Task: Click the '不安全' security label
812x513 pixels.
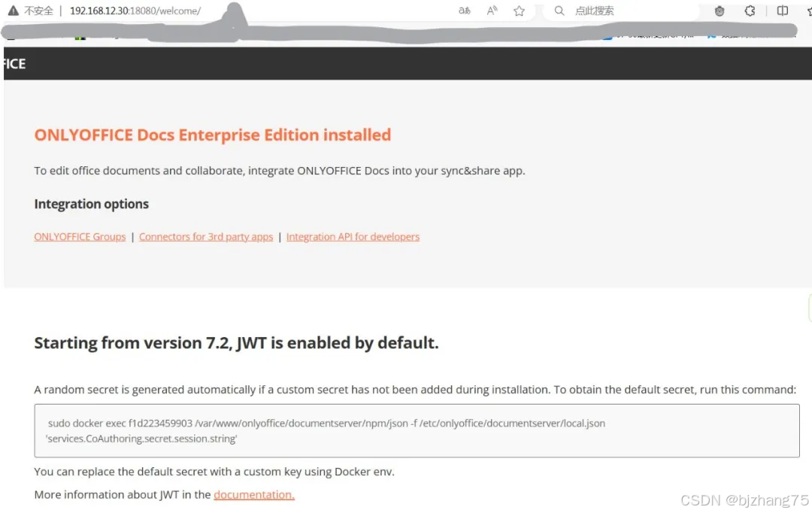Action: pos(39,11)
